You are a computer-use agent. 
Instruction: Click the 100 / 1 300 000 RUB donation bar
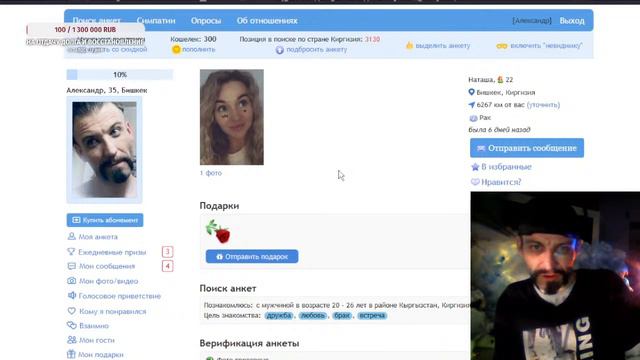[x=85, y=29]
